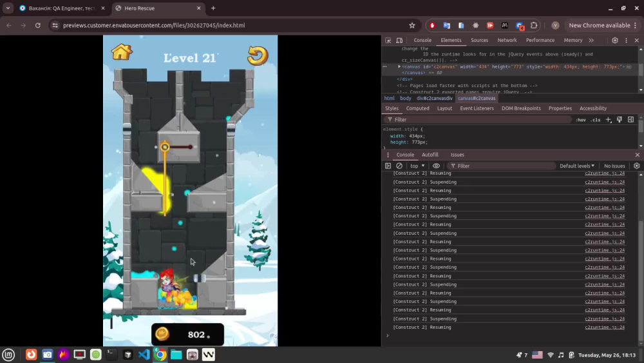Show the console sidebar
Screen dimensions: 644x363
tap(388, 166)
